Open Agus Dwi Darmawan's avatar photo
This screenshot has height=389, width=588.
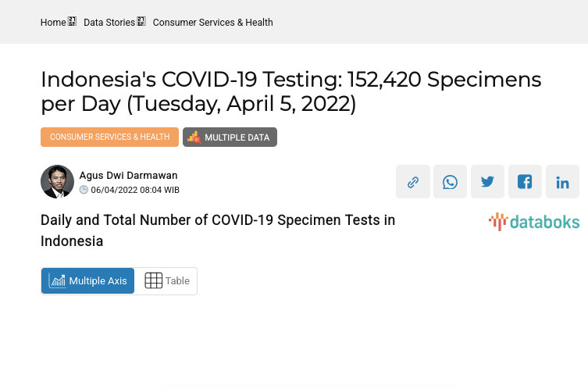click(x=57, y=182)
